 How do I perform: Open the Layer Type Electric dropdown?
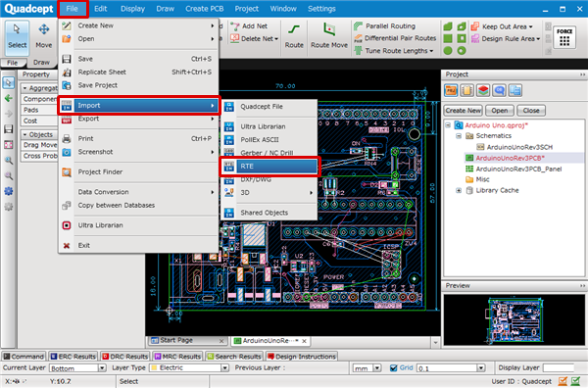point(224,368)
